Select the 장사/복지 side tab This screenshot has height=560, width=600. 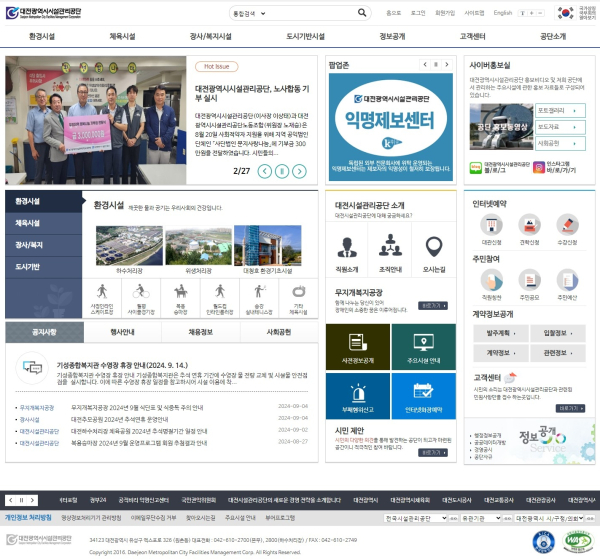[x=44, y=245]
